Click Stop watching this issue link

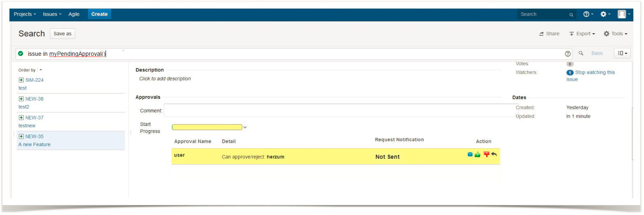tap(594, 73)
